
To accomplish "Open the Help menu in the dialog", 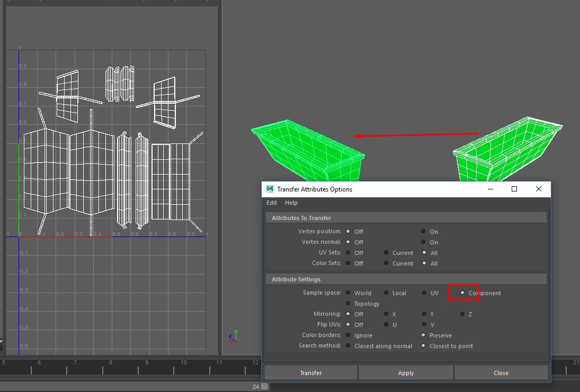I will [x=291, y=203].
